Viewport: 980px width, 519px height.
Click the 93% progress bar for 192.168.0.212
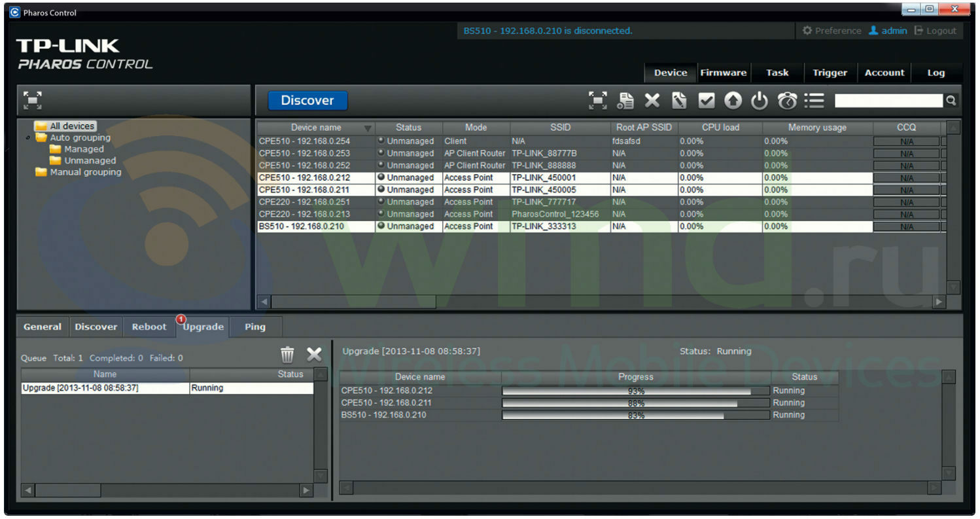coord(635,391)
